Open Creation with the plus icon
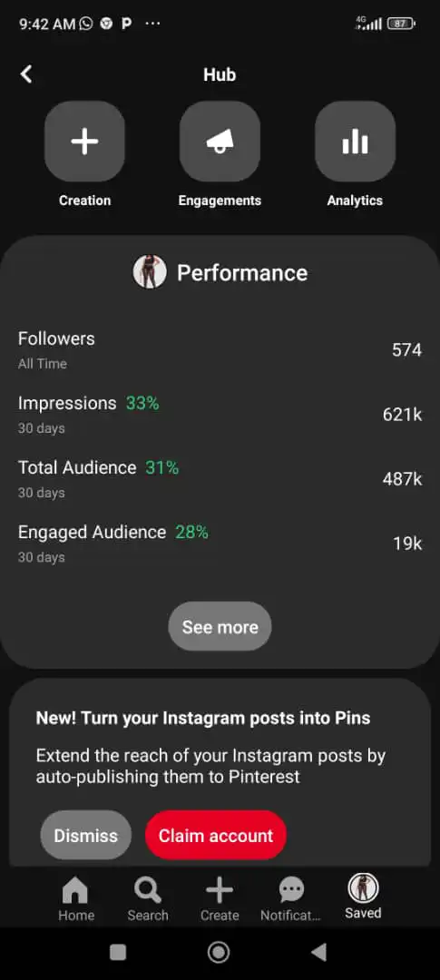 point(85,142)
